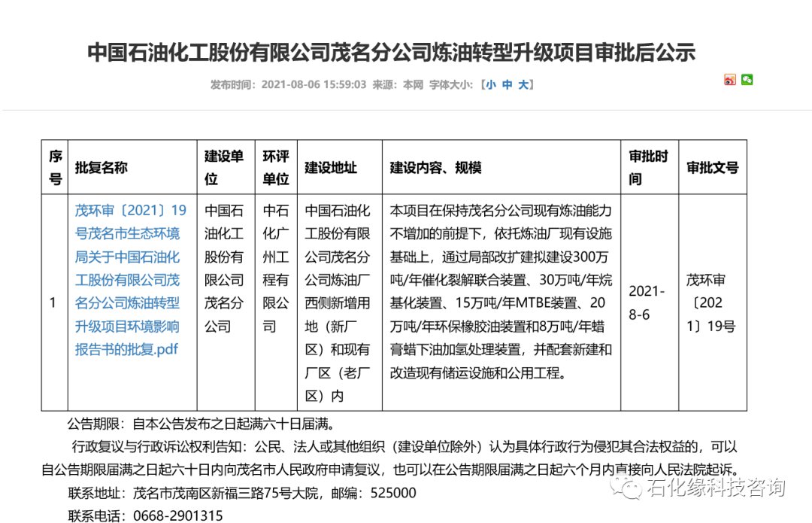Click the 审批文号 column header
This screenshot has width=812, height=523.
(x=713, y=167)
